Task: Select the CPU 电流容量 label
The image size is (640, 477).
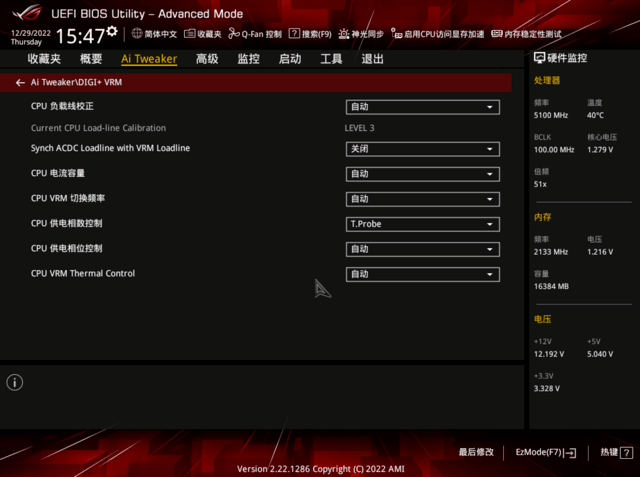Action: (58, 173)
